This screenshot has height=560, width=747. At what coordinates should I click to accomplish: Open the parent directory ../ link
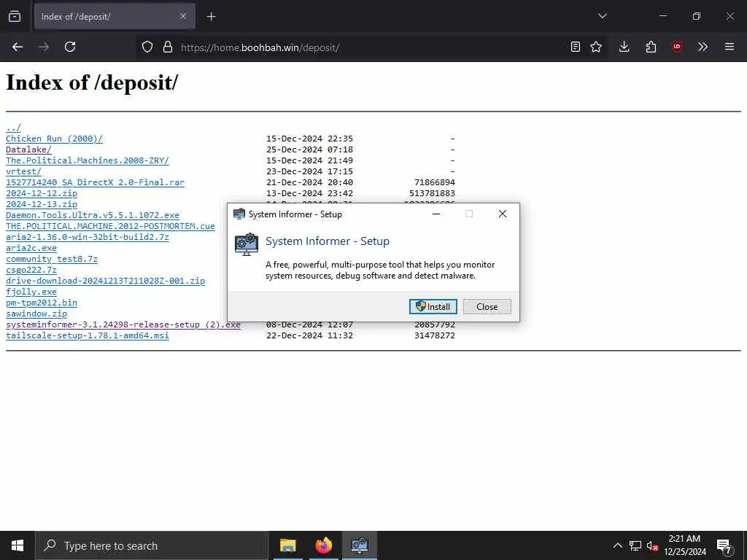tap(13, 128)
